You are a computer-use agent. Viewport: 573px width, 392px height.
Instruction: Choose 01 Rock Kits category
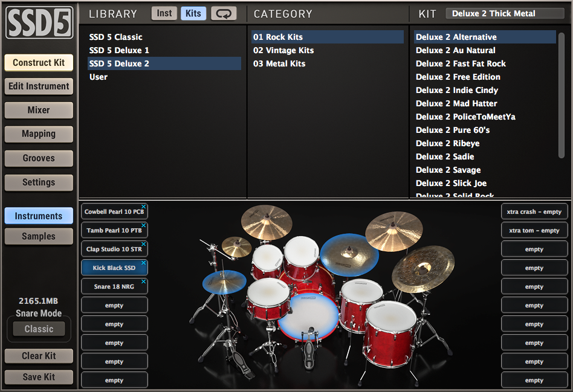(x=328, y=37)
